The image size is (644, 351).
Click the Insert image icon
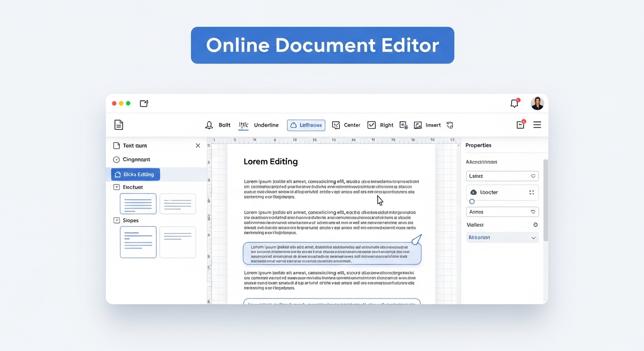pos(418,125)
